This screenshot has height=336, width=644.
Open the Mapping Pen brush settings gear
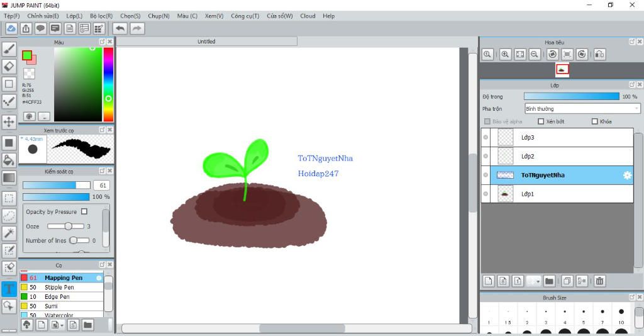pyautogui.click(x=99, y=278)
